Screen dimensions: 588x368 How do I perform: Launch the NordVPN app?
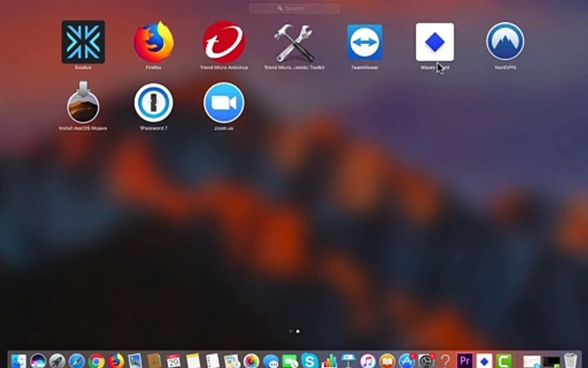point(505,41)
